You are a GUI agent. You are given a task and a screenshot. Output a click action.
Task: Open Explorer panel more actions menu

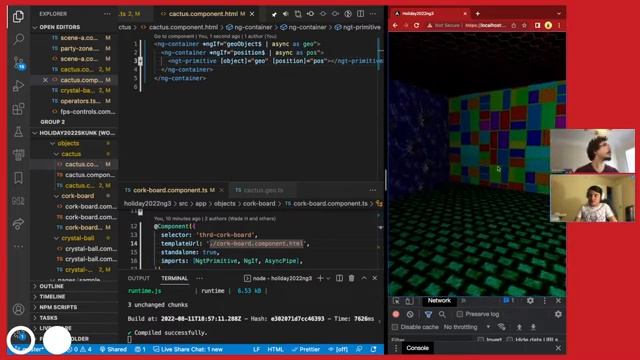[107, 14]
